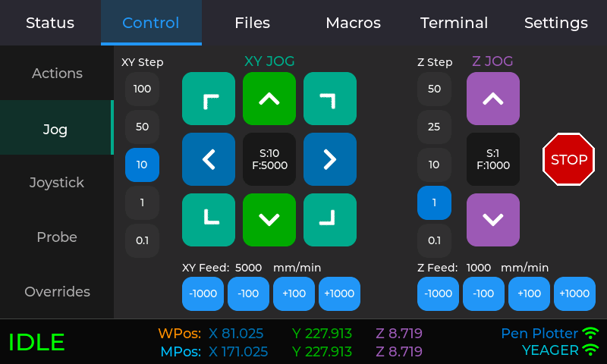This screenshot has width=607, height=364.
Task: Choose Z step size 25
Action: [x=434, y=127]
